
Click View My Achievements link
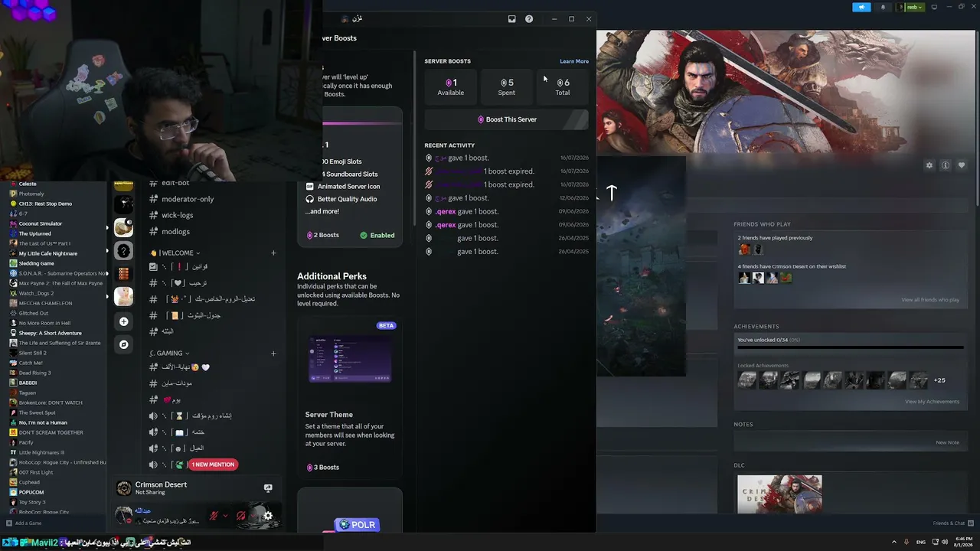(932, 402)
